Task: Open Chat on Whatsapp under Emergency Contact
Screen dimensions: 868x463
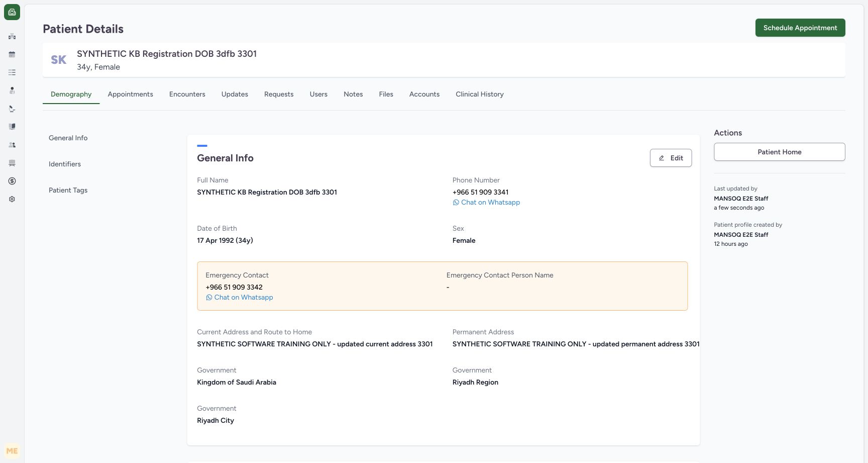Action: tap(239, 297)
